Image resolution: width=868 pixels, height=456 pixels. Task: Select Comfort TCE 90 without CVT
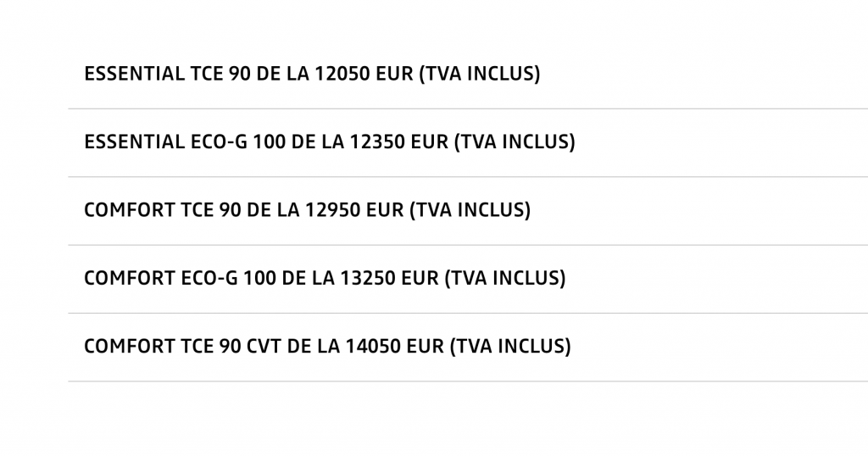307,210
